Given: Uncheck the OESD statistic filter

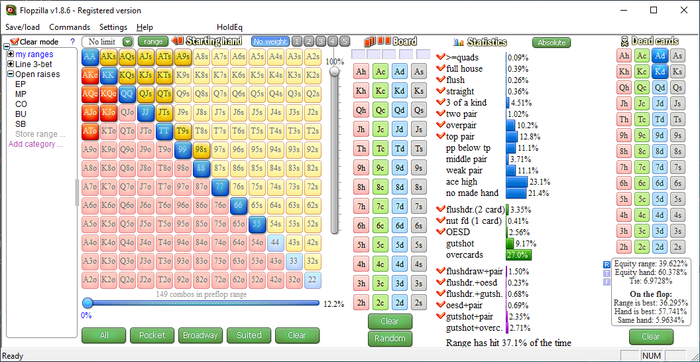Looking at the screenshot, I should [441, 232].
